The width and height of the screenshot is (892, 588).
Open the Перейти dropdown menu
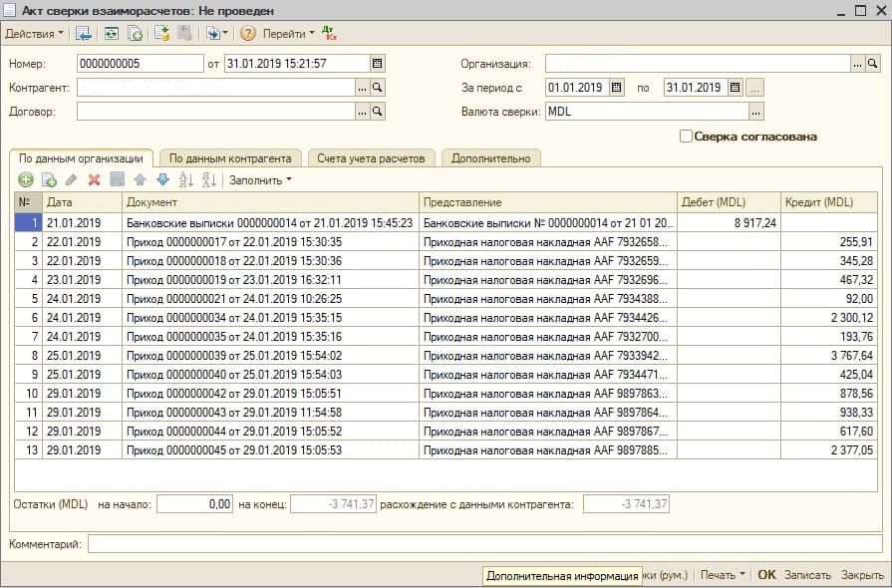pos(288,34)
